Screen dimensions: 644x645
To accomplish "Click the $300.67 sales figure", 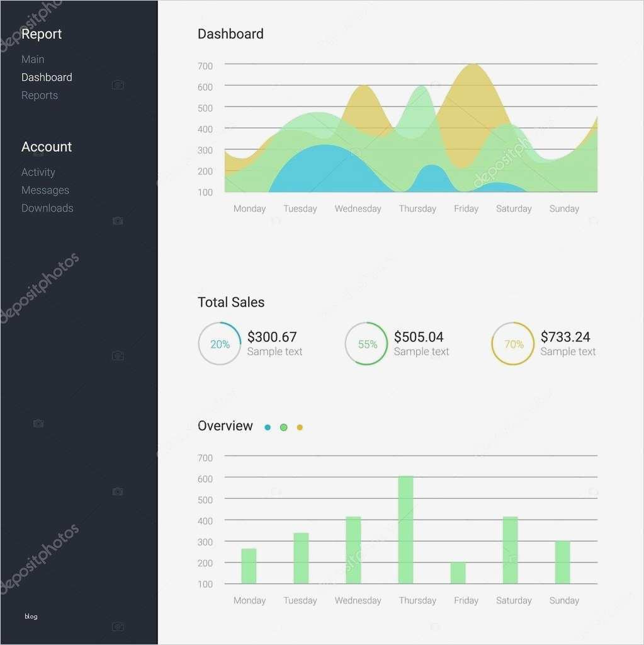I will 272,337.
